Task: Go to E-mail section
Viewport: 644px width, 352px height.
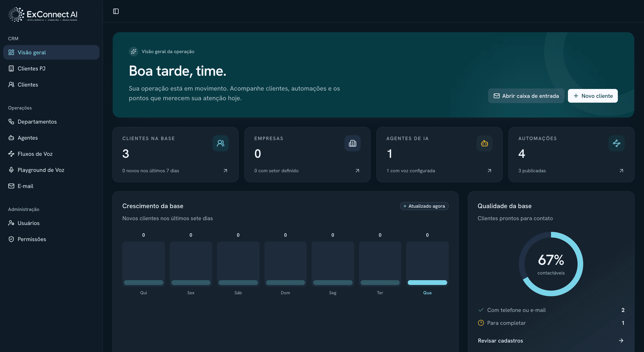Action: point(51,186)
